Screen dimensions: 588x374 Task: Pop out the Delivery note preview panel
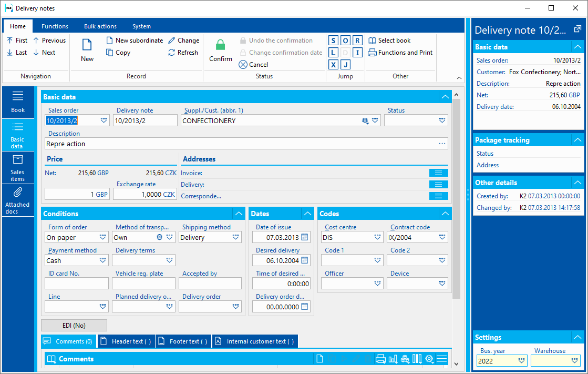(577, 29)
